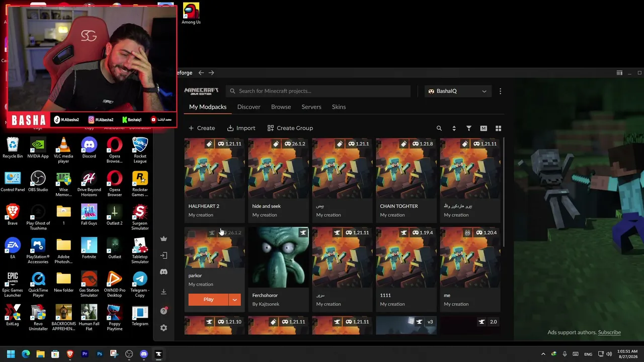Click the Create Group button
Viewport: 644px width, 362px height.
(290, 128)
